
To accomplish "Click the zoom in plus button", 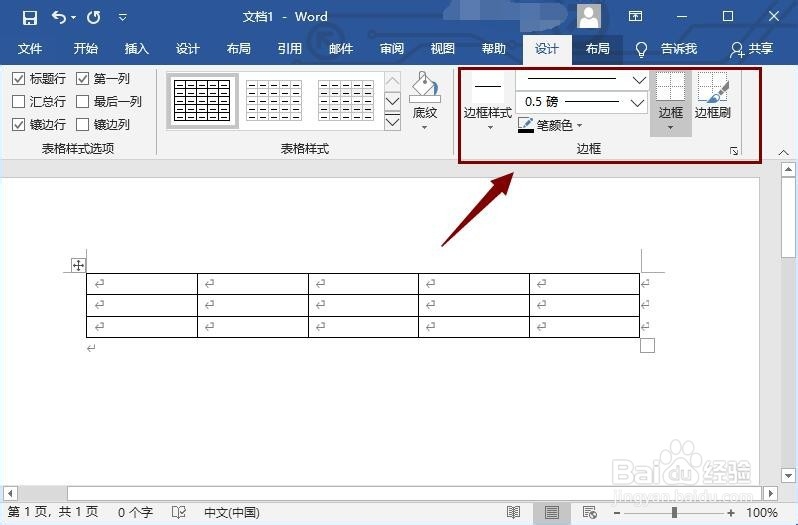I will click(x=731, y=512).
